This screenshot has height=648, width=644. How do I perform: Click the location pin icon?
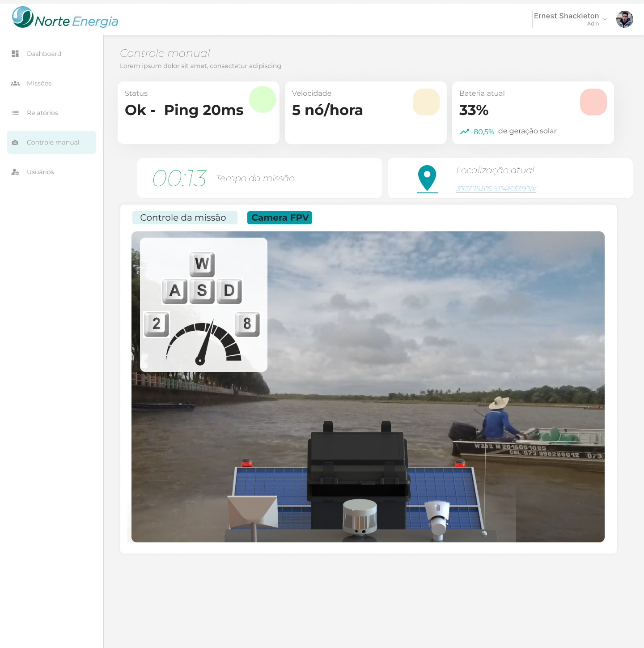(x=427, y=178)
